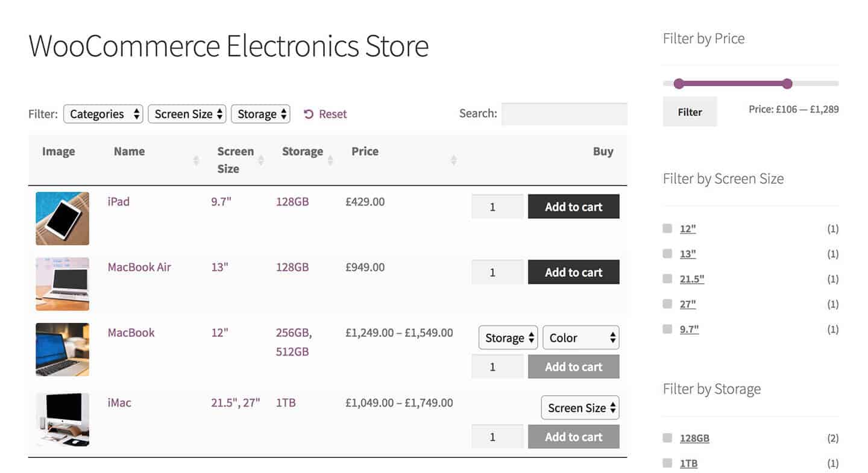Open iPad product thumbnail

[62, 218]
